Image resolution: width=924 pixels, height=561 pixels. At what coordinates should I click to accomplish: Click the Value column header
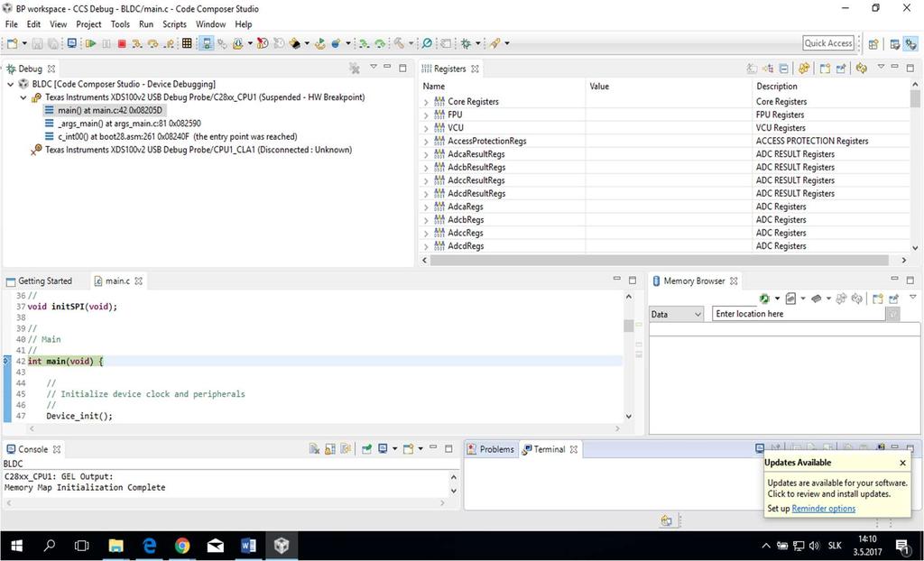599,86
